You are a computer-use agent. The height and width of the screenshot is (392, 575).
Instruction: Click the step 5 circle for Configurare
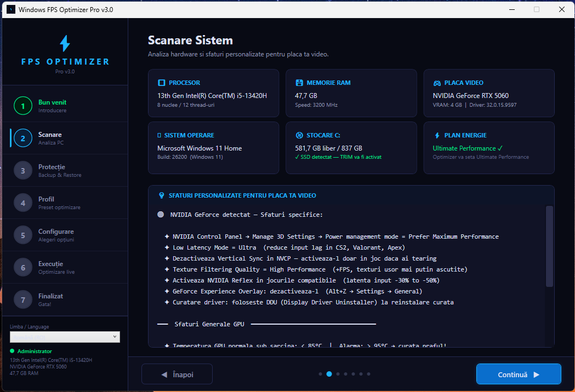point(22,235)
